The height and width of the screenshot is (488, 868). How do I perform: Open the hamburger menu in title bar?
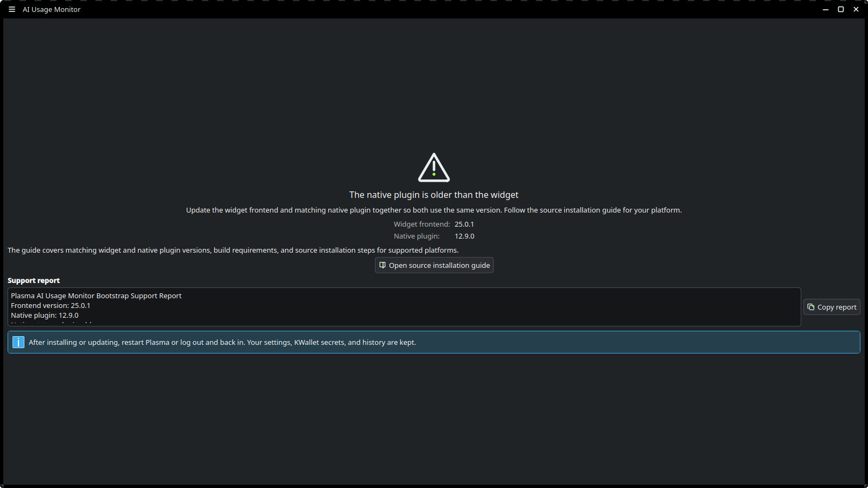[x=12, y=9]
